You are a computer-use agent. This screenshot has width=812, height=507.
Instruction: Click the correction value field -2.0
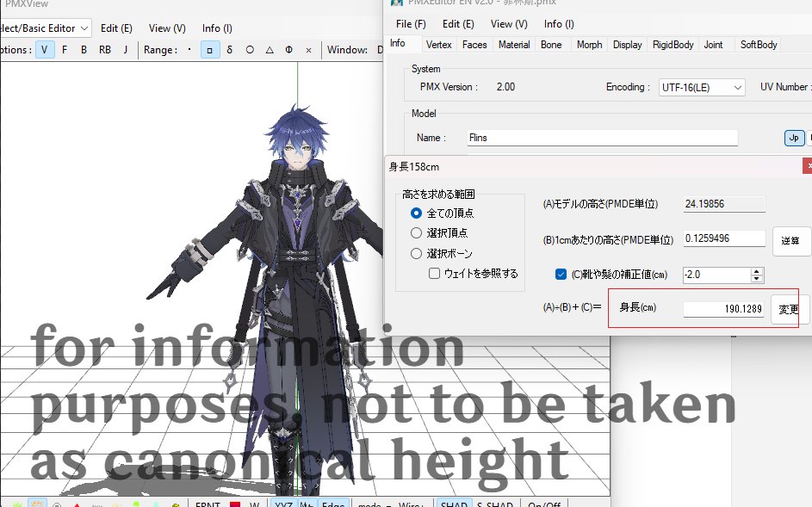716,275
